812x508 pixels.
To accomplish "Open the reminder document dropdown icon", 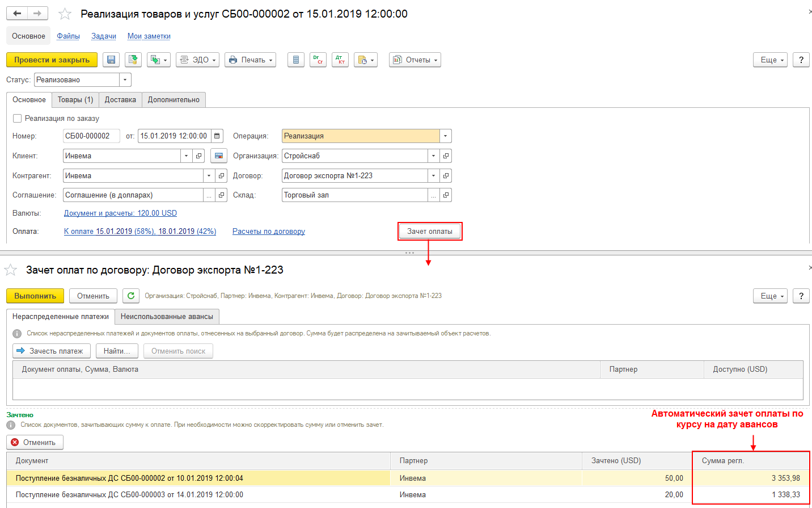I will pyautogui.click(x=366, y=60).
